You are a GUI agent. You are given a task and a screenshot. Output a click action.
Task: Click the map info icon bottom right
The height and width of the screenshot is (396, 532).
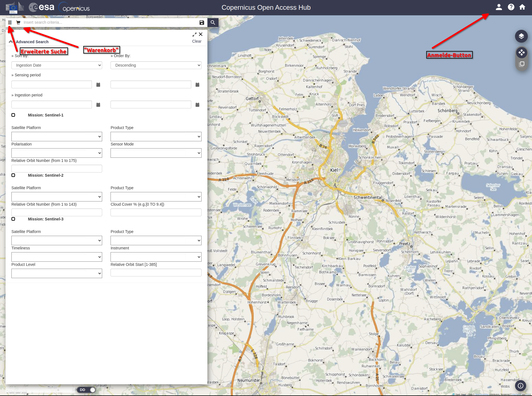pos(520,386)
